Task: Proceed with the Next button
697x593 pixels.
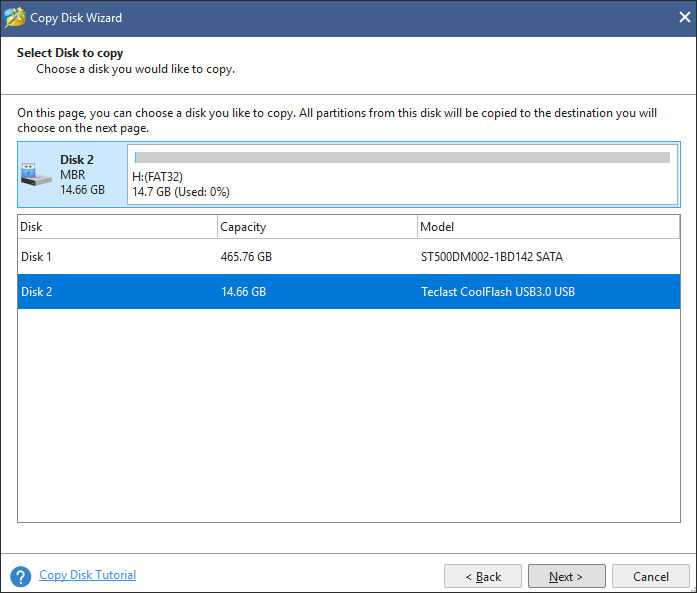Action: tap(566, 576)
